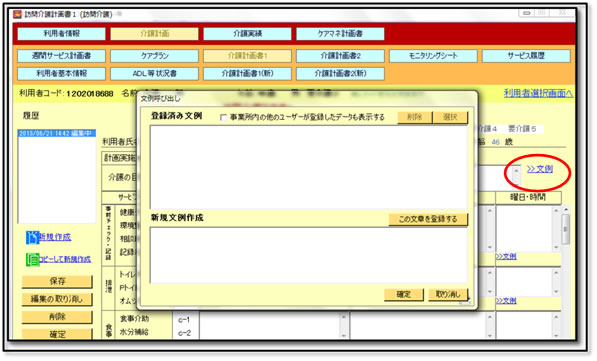Screen dimensions: 597x361
Task: Open the ケアマネ計画書 tab
Action: click(x=340, y=34)
